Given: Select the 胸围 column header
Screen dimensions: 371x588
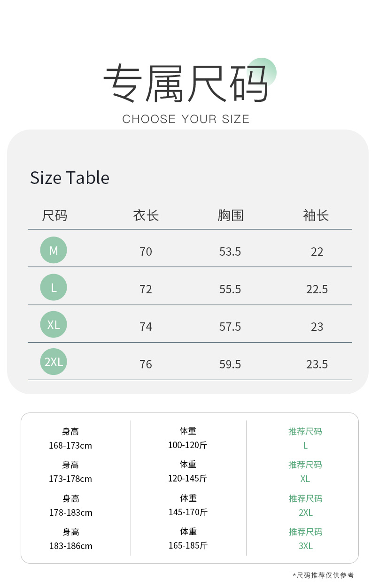Looking at the screenshot, I should pyautogui.click(x=230, y=215).
